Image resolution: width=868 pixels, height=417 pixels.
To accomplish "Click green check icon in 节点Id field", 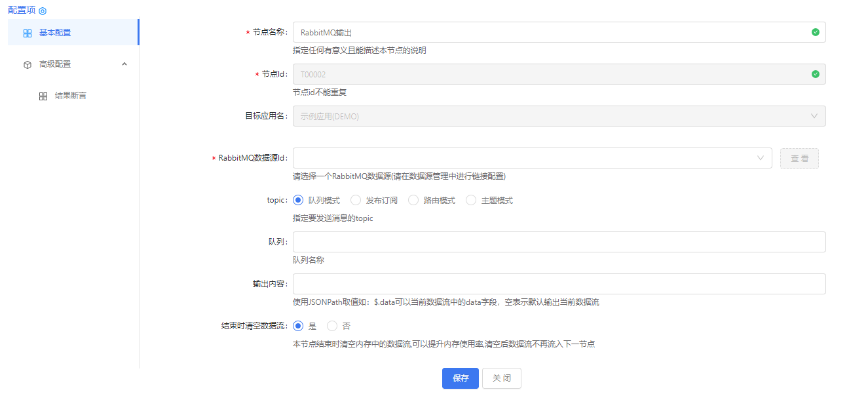I will click(x=815, y=74).
